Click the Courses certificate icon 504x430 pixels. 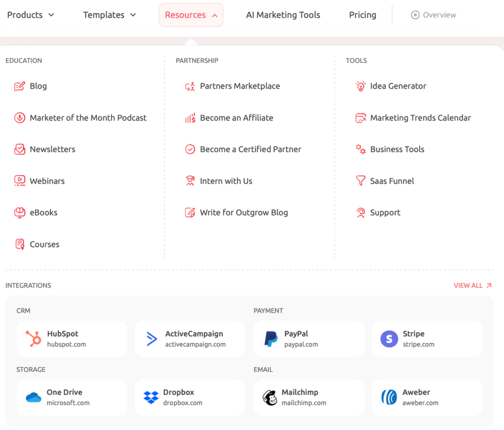pyautogui.click(x=19, y=244)
